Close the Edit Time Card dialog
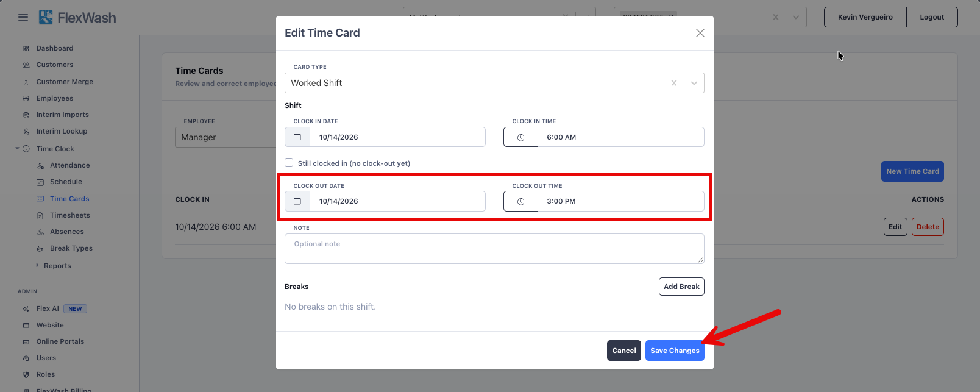This screenshot has height=392, width=980. [x=700, y=33]
